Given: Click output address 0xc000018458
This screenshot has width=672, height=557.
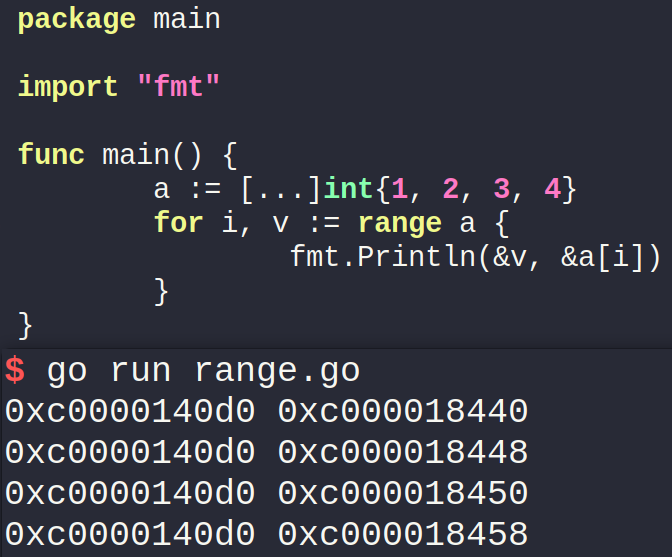Looking at the screenshot, I should 403,534.
